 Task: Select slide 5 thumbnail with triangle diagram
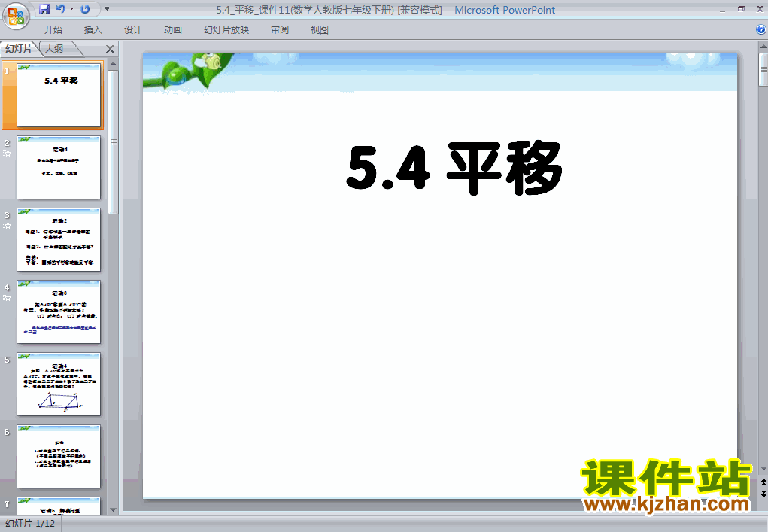(x=59, y=384)
